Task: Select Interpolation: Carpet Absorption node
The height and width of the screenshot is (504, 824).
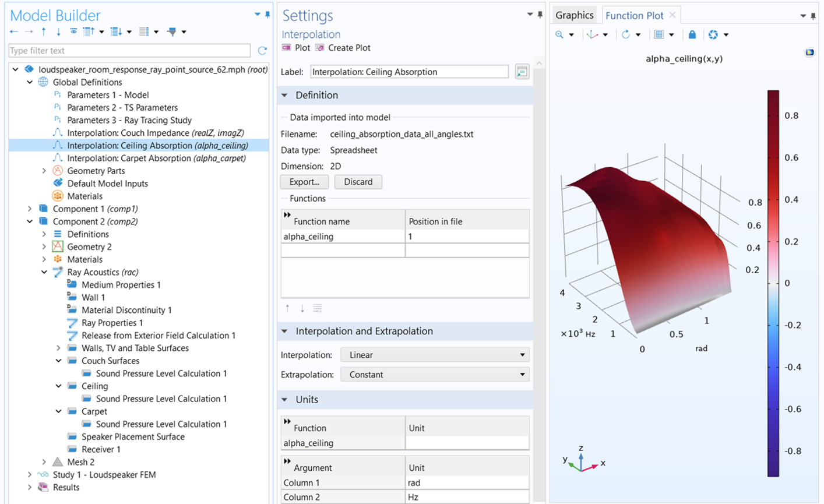Action: [156, 158]
